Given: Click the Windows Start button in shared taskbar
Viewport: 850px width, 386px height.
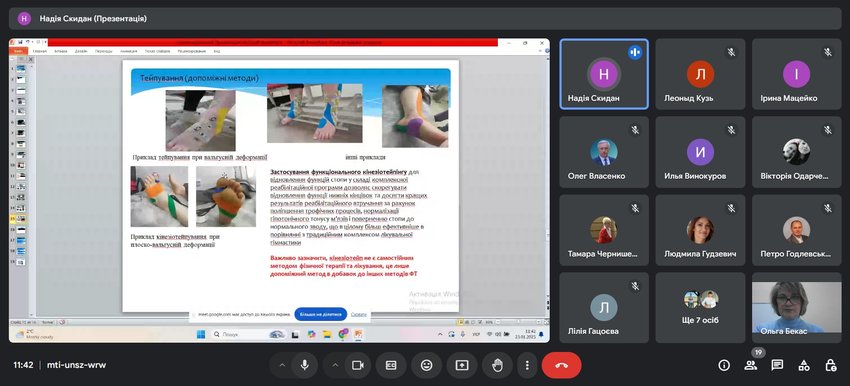Looking at the screenshot, I should click(x=201, y=334).
